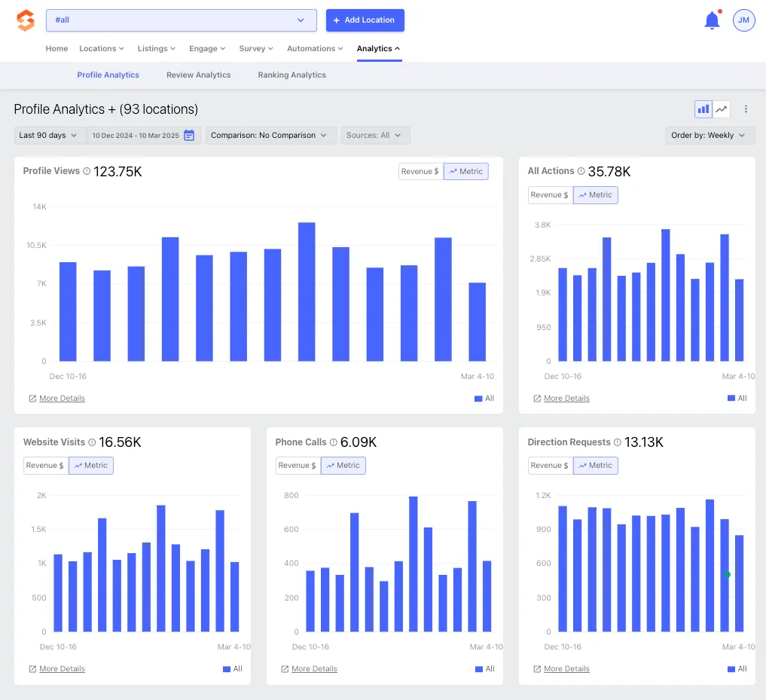
Task: Expand the Locations nav menu
Action: click(102, 48)
